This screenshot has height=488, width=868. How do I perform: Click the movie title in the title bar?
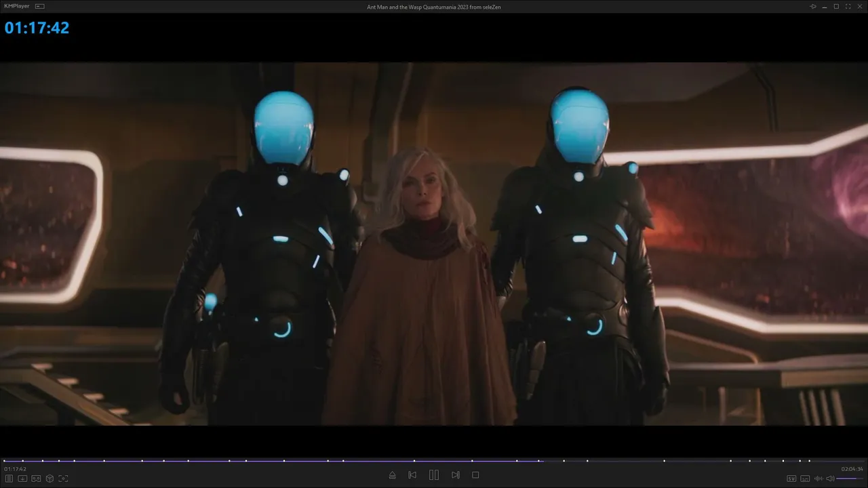(x=434, y=7)
